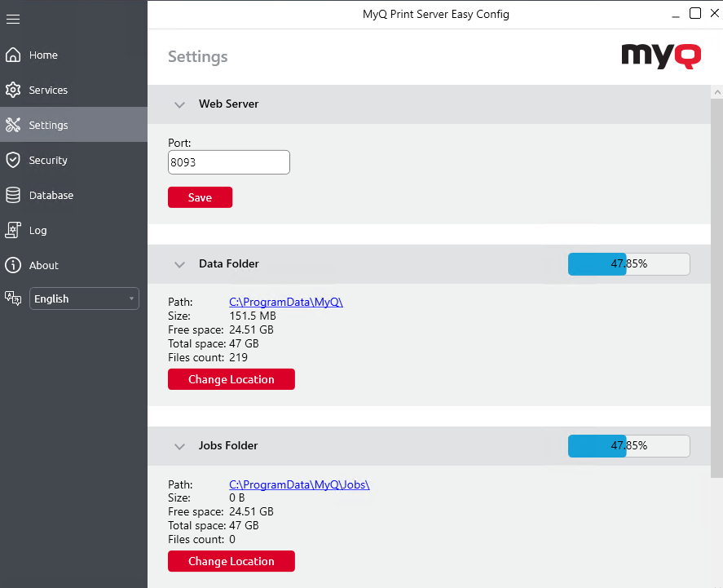Open the C:\ProgramData\MyQ\ path link
The height and width of the screenshot is (588, 723).
(286, 302)
